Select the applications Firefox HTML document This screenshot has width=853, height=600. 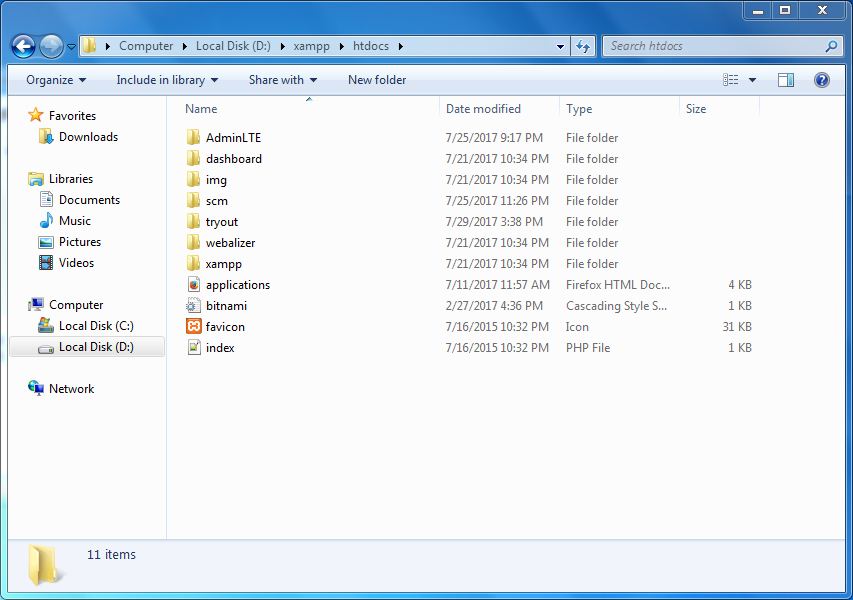[x=237, y=285]
